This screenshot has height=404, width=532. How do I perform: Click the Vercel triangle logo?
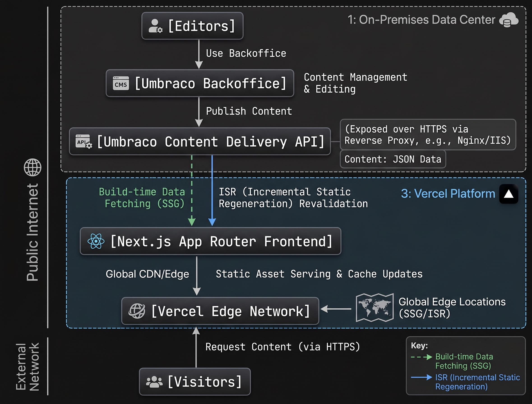tap(509, 194)
